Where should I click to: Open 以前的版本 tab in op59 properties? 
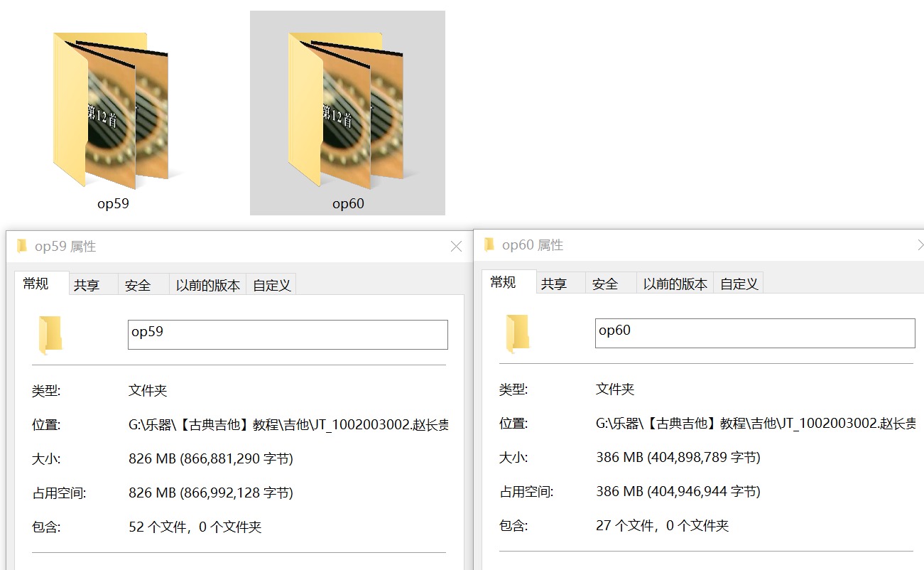[208, 286]
